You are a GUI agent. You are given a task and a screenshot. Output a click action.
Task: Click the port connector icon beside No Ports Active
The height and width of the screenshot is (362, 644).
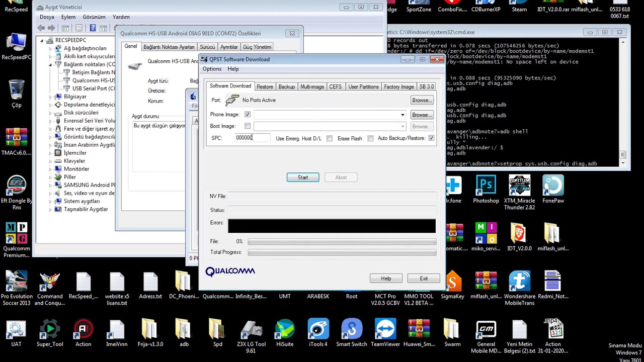pyautogui.click(x=231, y=100)
